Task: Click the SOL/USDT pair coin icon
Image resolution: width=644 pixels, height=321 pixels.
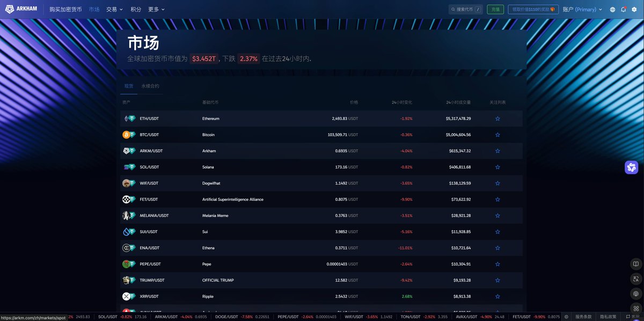Action: coord(129,167)
